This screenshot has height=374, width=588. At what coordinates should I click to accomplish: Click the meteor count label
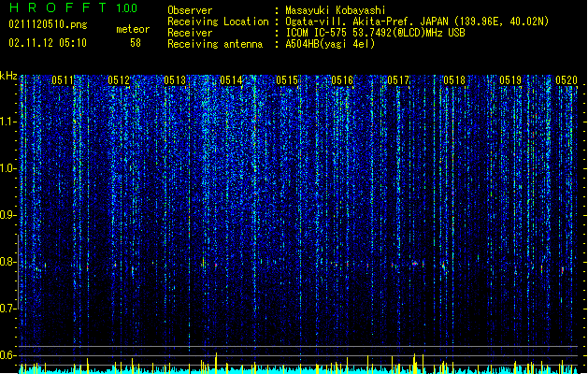pyautogui.click(x=133, y=29)
